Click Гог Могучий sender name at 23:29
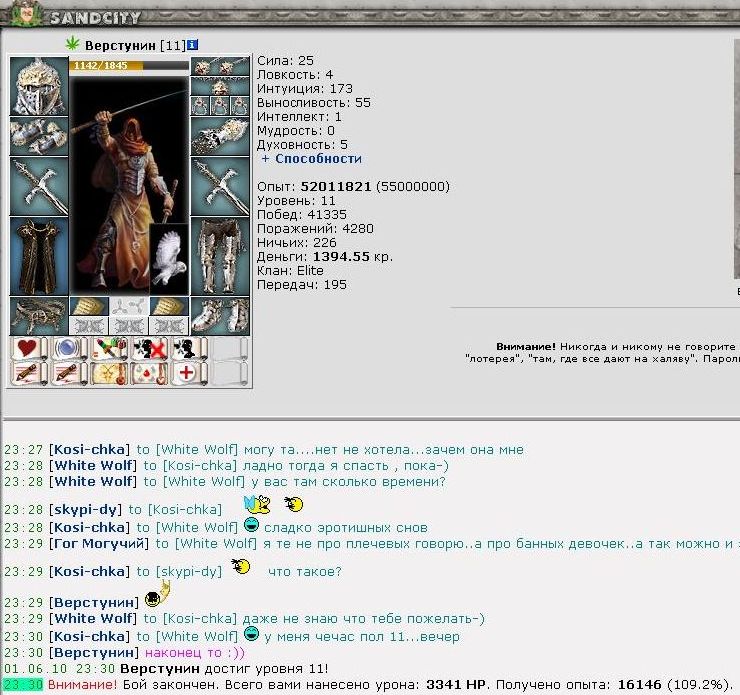The image size is (740, 695). pyautogui.click(x=99, y=544)
